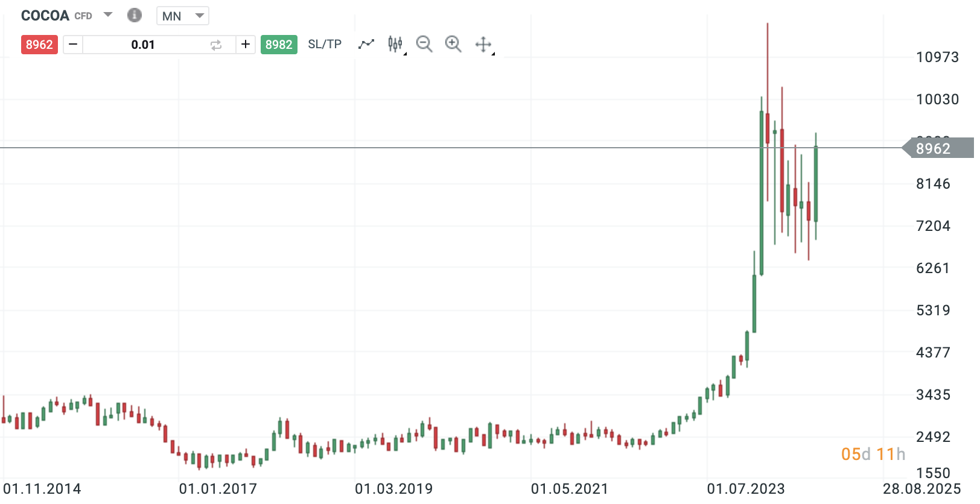Increase volume with the plus button
The image size is (980, 504).
[246, 45]
